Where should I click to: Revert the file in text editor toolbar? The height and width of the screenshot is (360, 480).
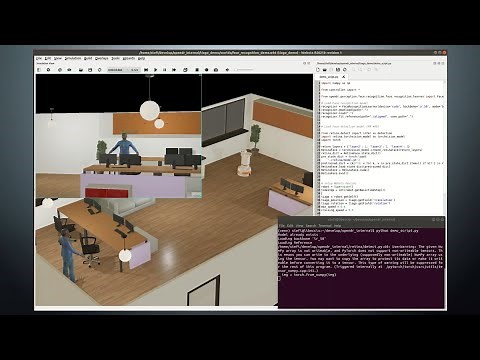coord(345,70)
